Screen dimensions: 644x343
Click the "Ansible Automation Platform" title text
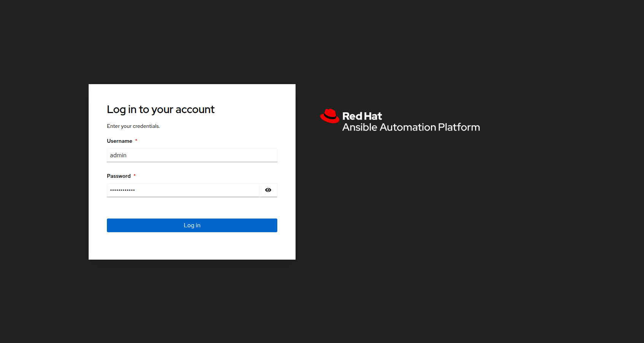[x=411, y=127]
